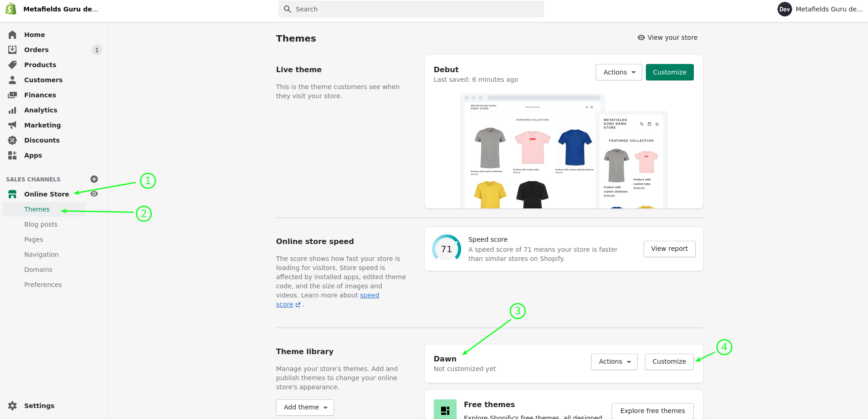The width and height of the screenshot is (868, 419).
Task: Click the Debut theme title
Action: [446, 69]
